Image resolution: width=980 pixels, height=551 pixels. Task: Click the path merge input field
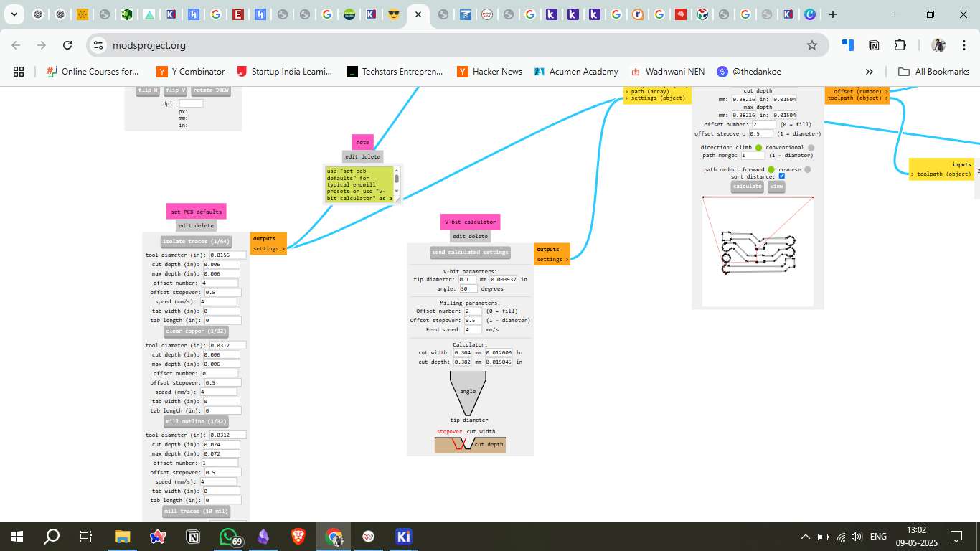coord(753,156)
